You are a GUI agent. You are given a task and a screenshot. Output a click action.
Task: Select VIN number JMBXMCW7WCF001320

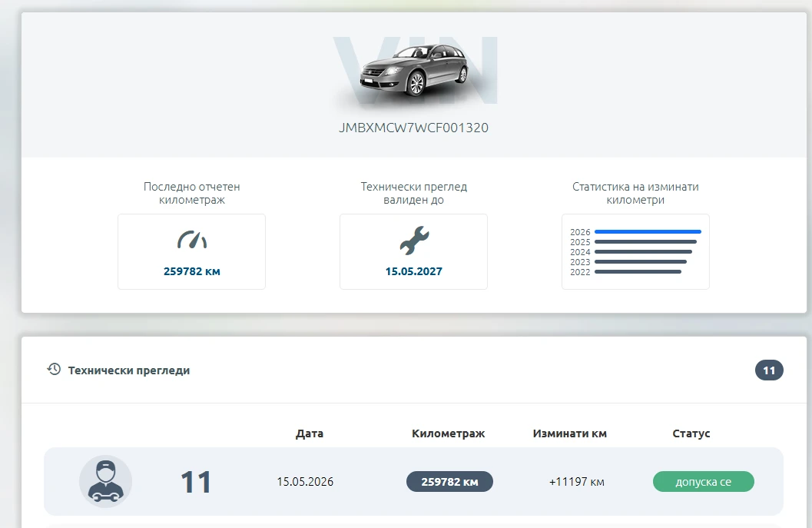click(x=414, y=128)
